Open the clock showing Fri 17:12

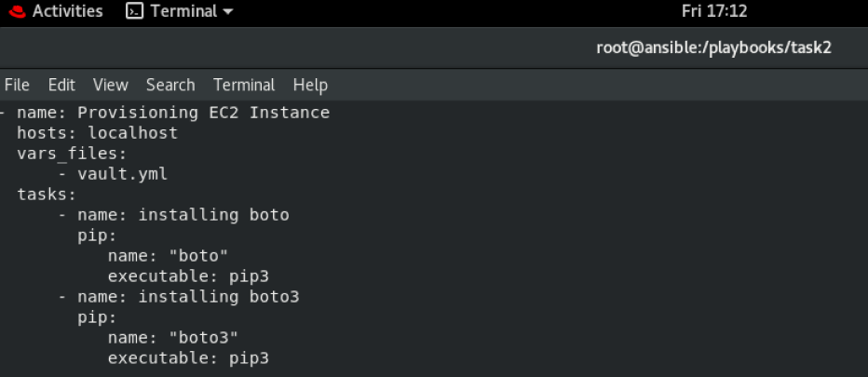click(x=714, y=12)
